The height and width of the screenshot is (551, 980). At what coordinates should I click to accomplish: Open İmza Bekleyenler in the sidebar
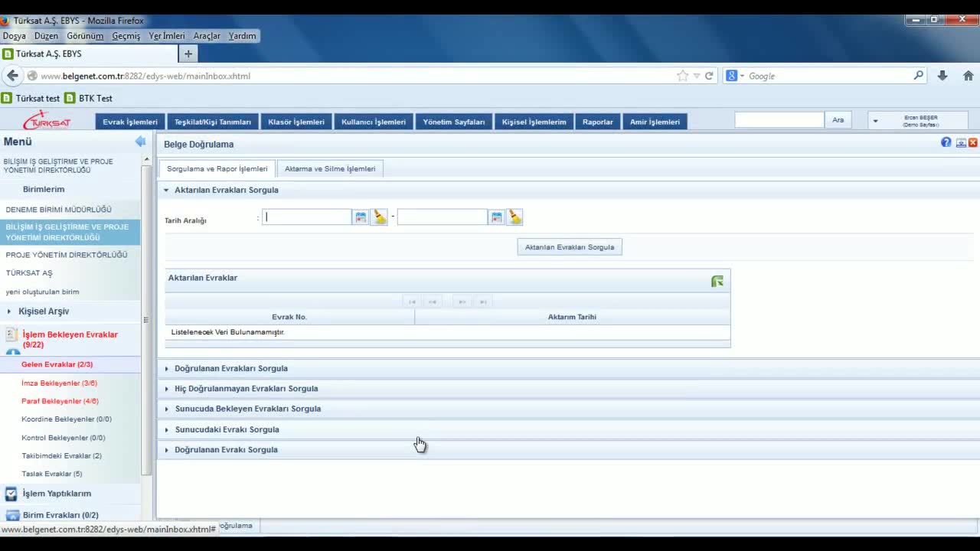[59, 383]
